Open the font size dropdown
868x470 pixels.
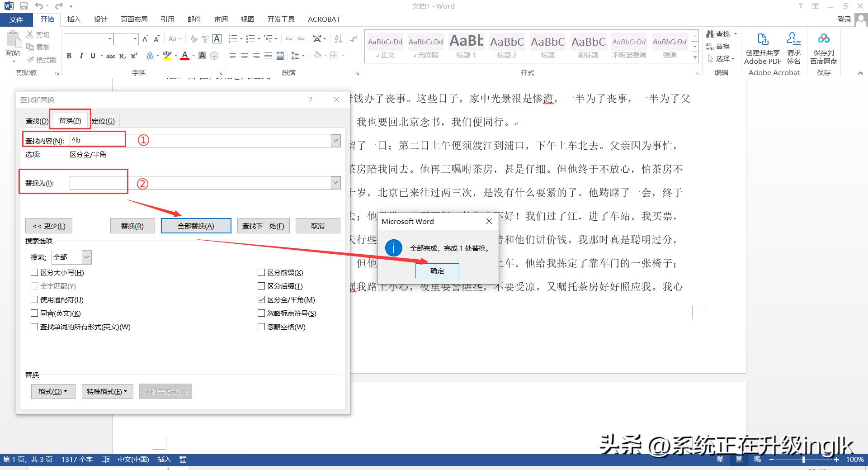(135, 39)
